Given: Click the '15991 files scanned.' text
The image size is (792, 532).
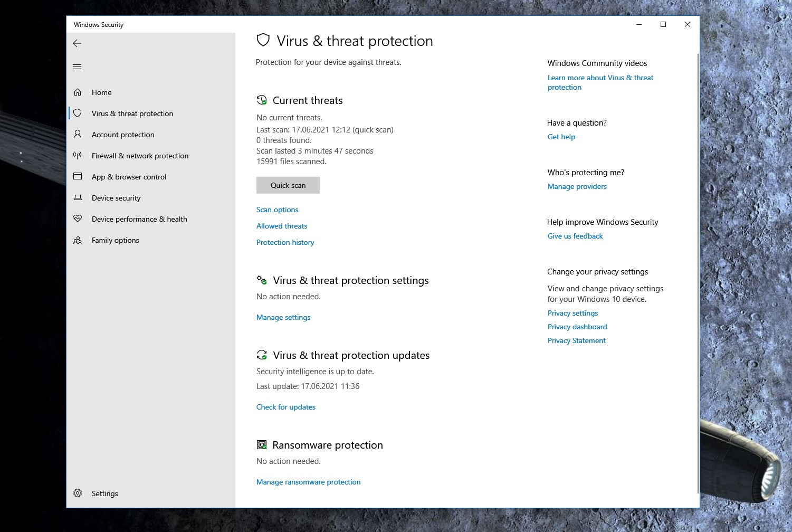Looking at the screenshot, I should pyautogui.click(x=291, y=161).
